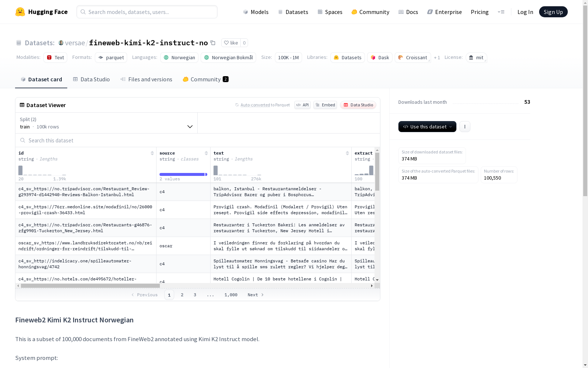Click the Text modality tag
The height and width of the screenshot is (368, 588).
(x=55, y=57)
